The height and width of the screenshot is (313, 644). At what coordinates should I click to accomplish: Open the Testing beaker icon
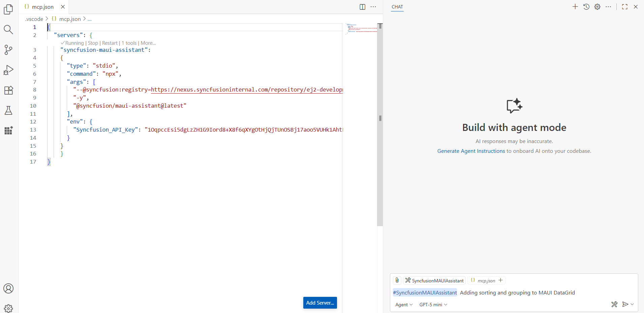tap(8, 110)
